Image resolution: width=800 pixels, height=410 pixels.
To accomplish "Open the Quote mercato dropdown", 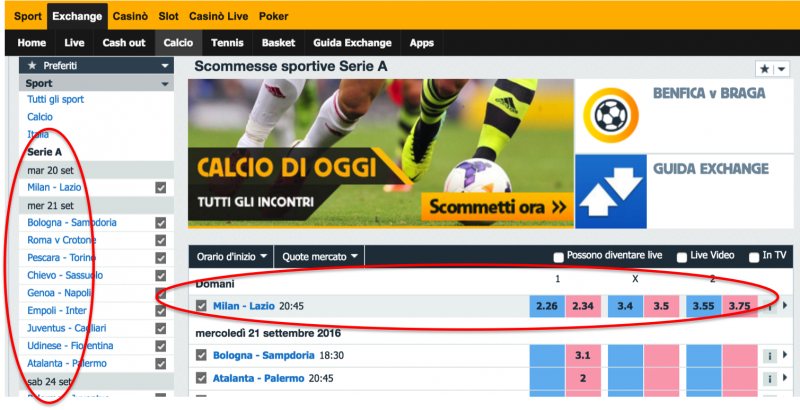I will click(319, 257).
